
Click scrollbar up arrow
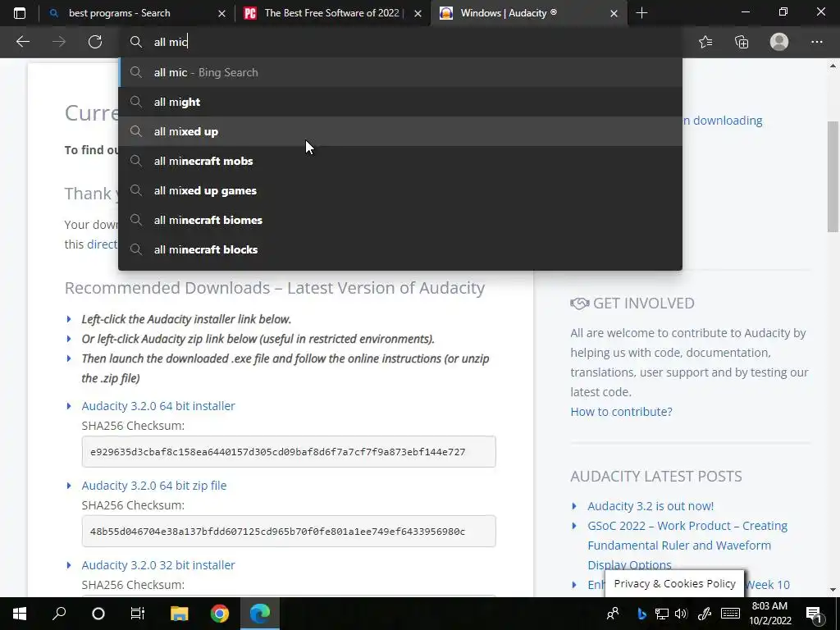[x=833, y=66]
